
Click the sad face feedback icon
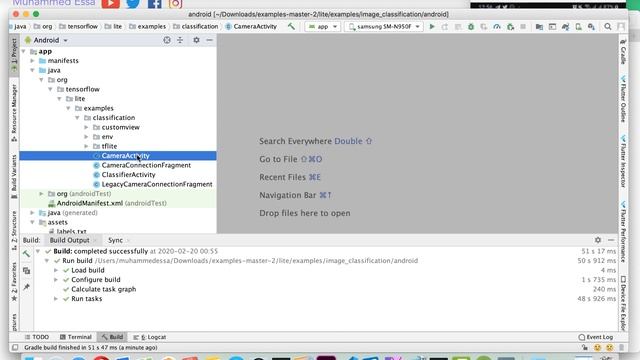(610, 348)
